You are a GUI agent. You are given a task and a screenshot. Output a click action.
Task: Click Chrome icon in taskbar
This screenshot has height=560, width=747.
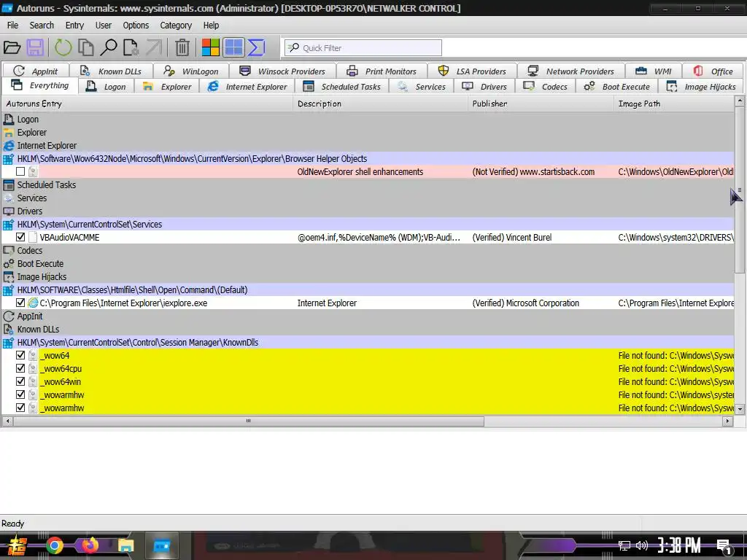[x=54, y=545]
